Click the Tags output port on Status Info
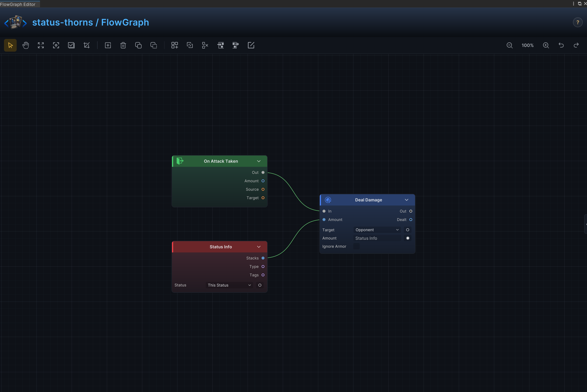The image size is (587, 392). [263, 275]
